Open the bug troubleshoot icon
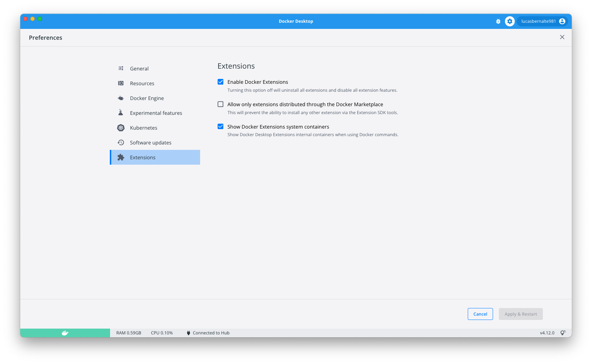Viewport: 592px width, 364px height. point(498,21)
